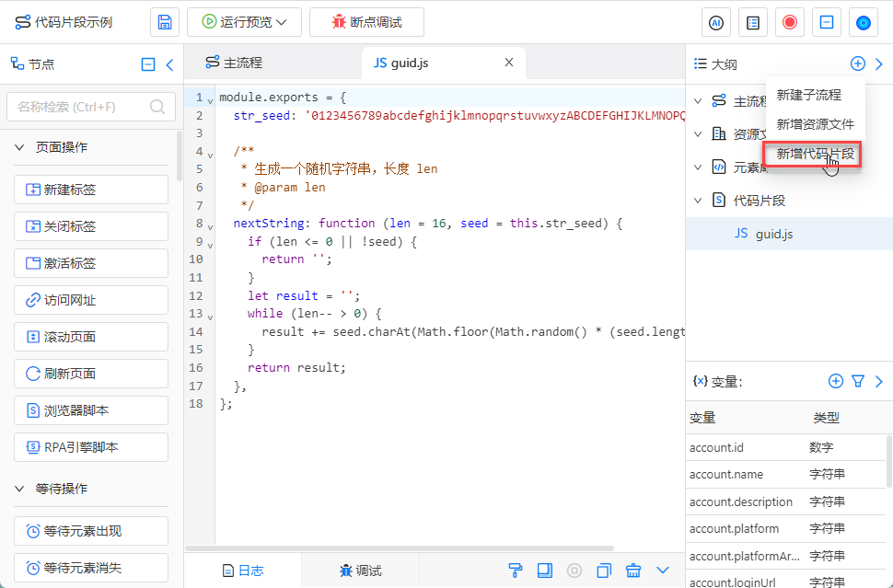Viewport: 893px width, 588px height.
Task: Click the 访问网址 node button
Action: click(90, 300)
